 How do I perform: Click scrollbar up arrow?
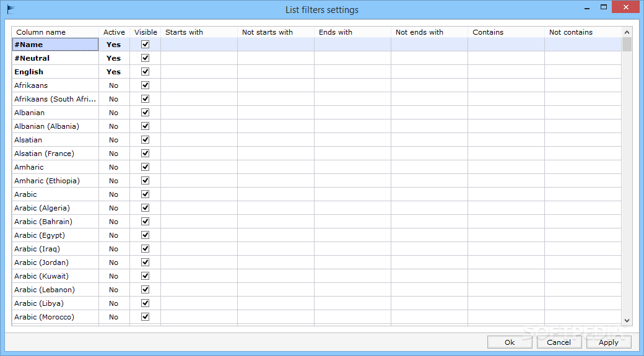click(x=627, y=32)
